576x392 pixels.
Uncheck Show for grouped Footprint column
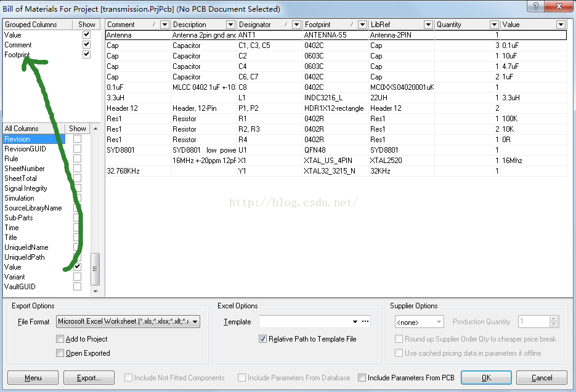[86, 54]
